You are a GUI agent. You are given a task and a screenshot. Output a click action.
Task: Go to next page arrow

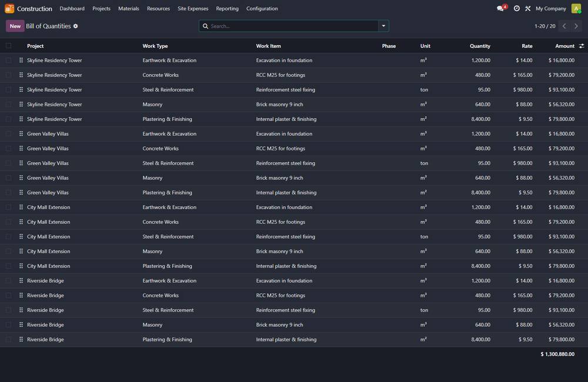click(576, 26)
